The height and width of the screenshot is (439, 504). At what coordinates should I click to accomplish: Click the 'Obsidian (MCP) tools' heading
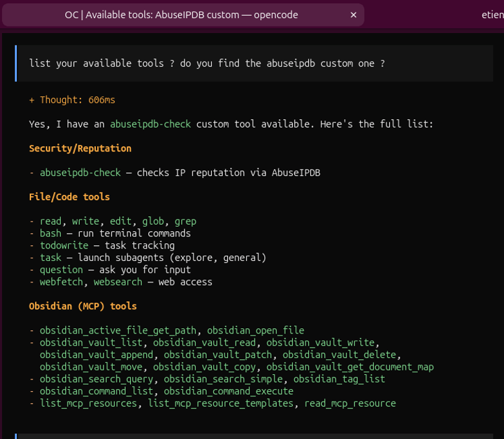coord(83,306)
